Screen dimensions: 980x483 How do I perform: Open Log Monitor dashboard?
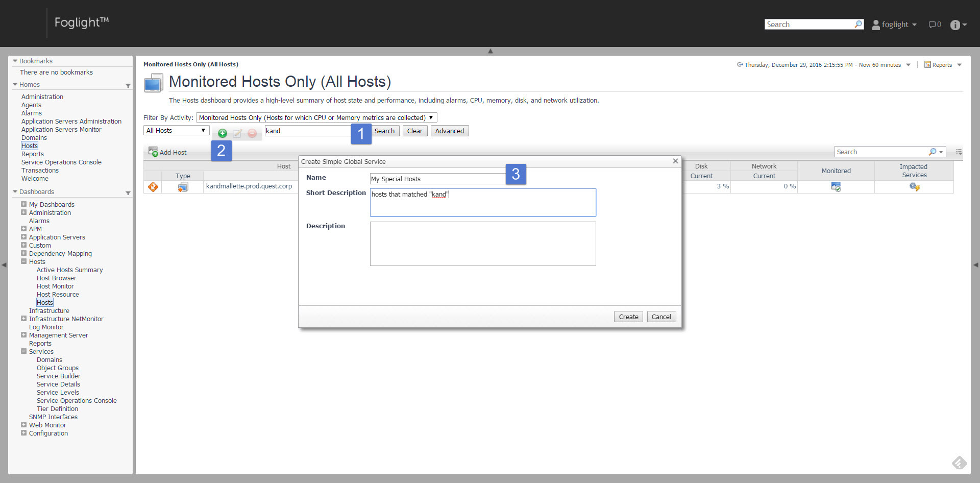(46, 327)
